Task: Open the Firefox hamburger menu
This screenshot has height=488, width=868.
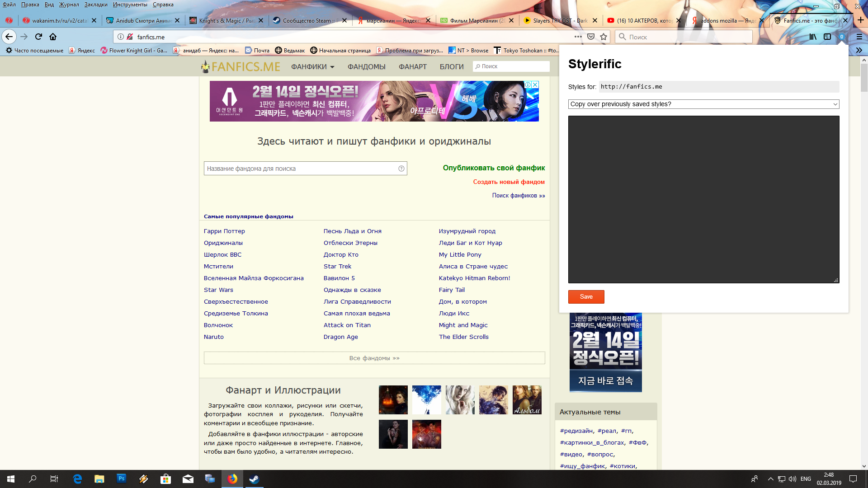Action: [859, 37]
